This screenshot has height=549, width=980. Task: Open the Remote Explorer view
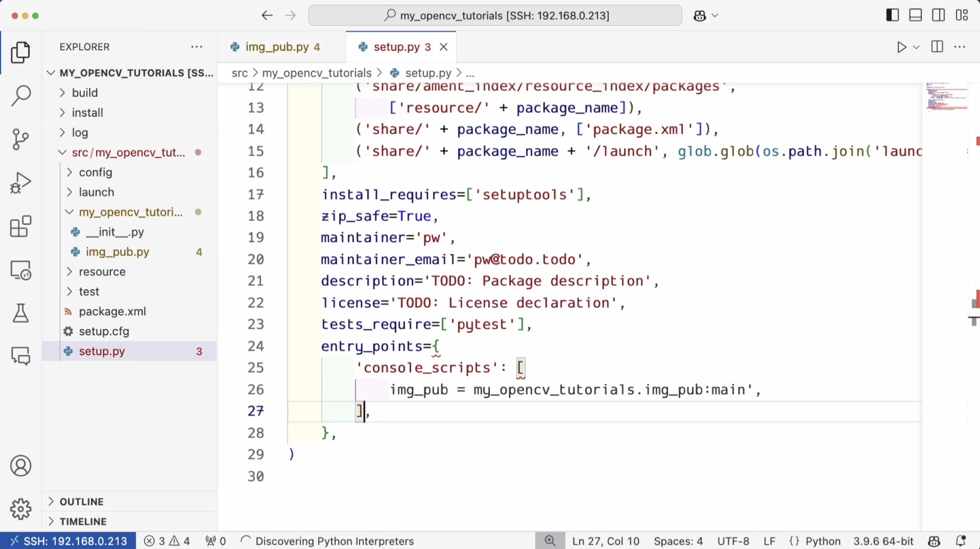(21, 271)
